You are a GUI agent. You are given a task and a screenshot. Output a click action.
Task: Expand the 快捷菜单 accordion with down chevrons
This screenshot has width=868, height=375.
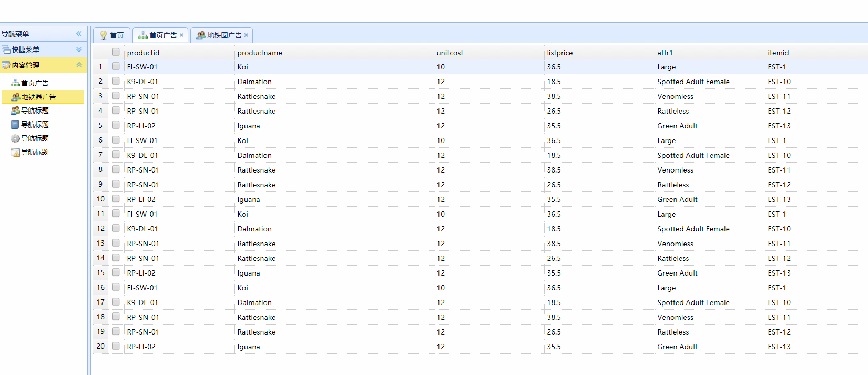(79, 49)
